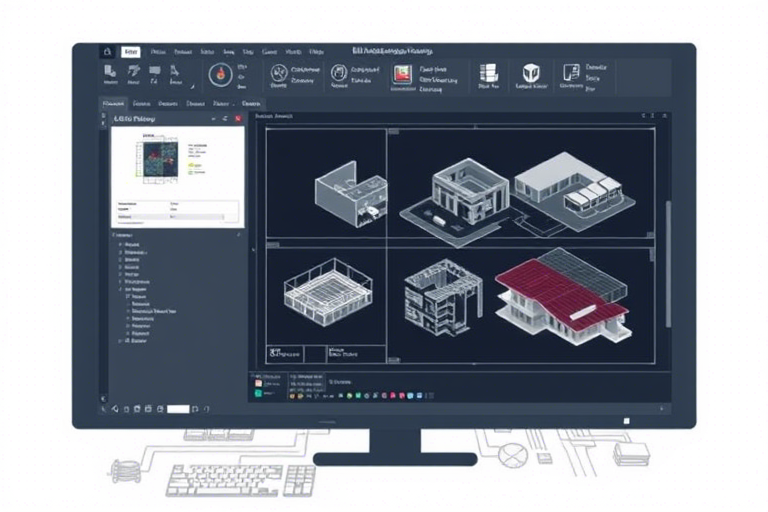This screenshot has height=512, width=768.
Task: Click the left-pointing splitter arrow beside drawing area
Action: pyautogui.click(x=253, y=250)
